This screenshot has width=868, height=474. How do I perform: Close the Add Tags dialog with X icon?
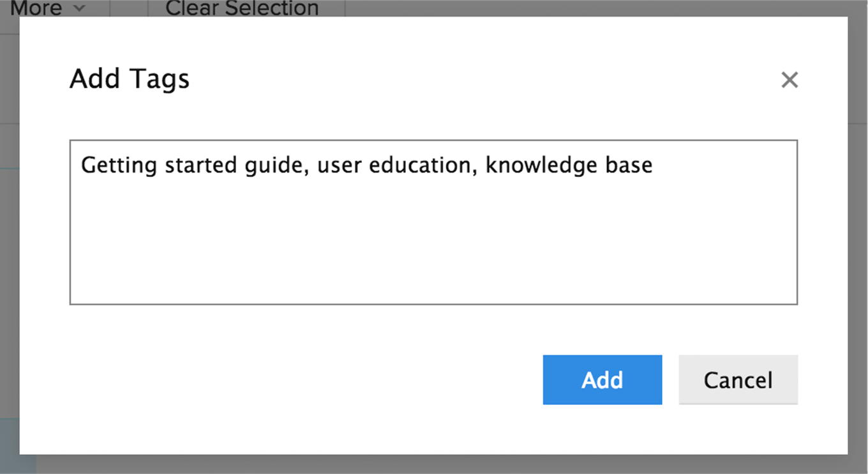tap(789, 80)
